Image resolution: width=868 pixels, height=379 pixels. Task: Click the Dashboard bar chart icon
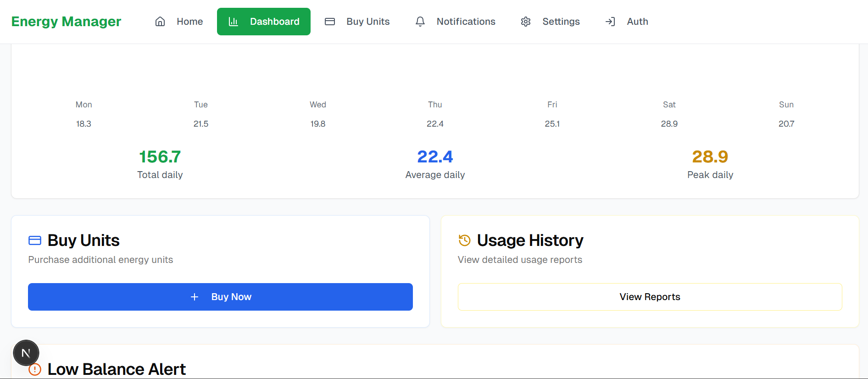tap(233, 22)
